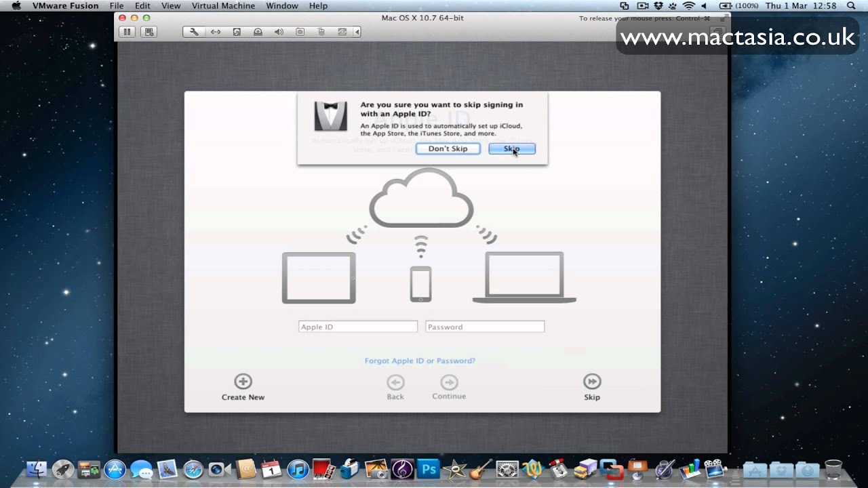
Task: Open App Store in the Dock
Action: click(x=115, y=469)
